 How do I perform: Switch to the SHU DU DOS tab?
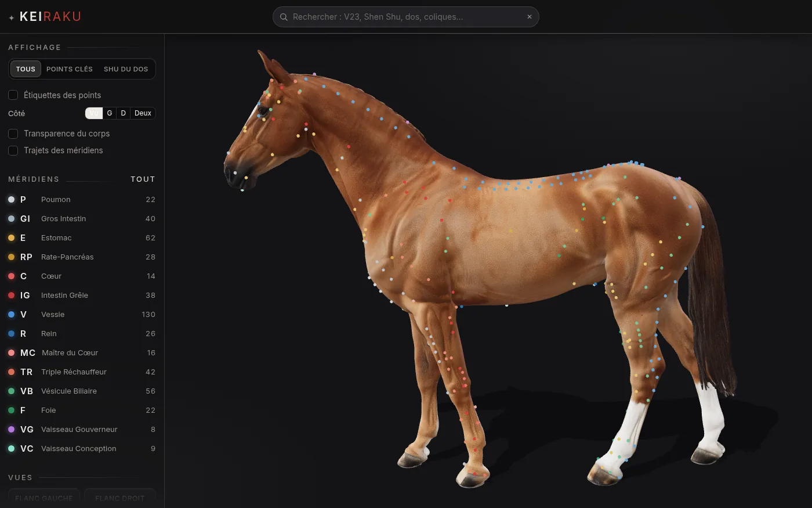(126, 69)
